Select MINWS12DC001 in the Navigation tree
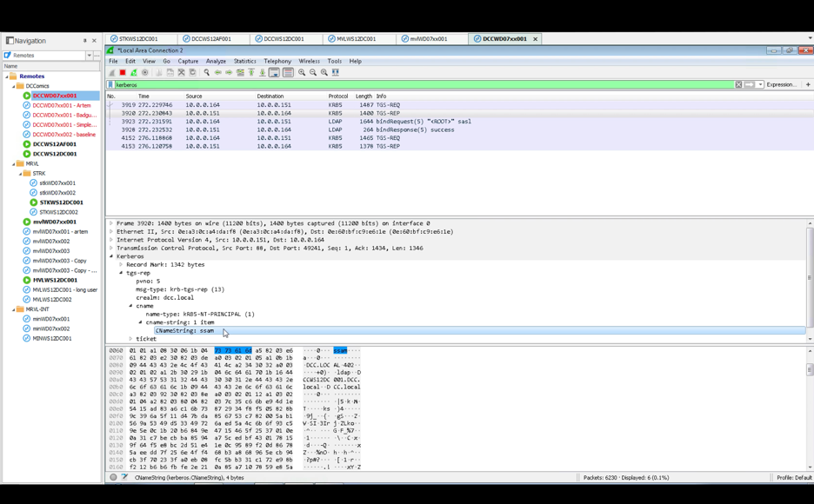This screenshot has width=814, height=504. 52,339
